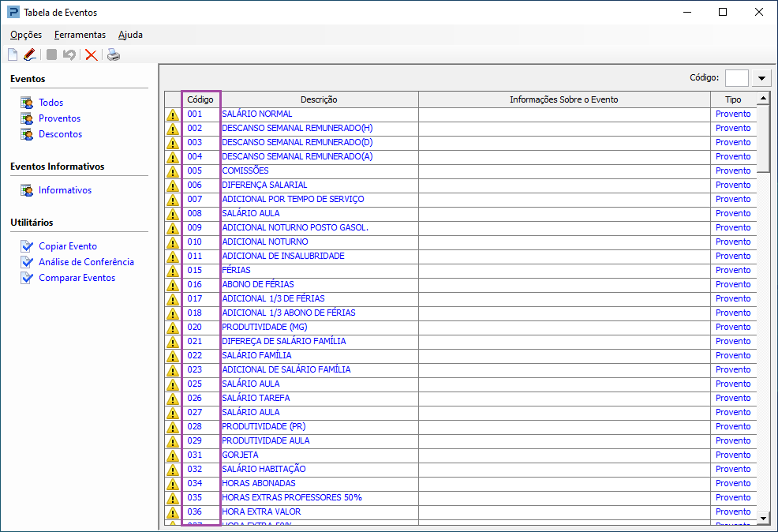Click warning icon on ADICIONAL NOTURNO row 010

point(173,242)
